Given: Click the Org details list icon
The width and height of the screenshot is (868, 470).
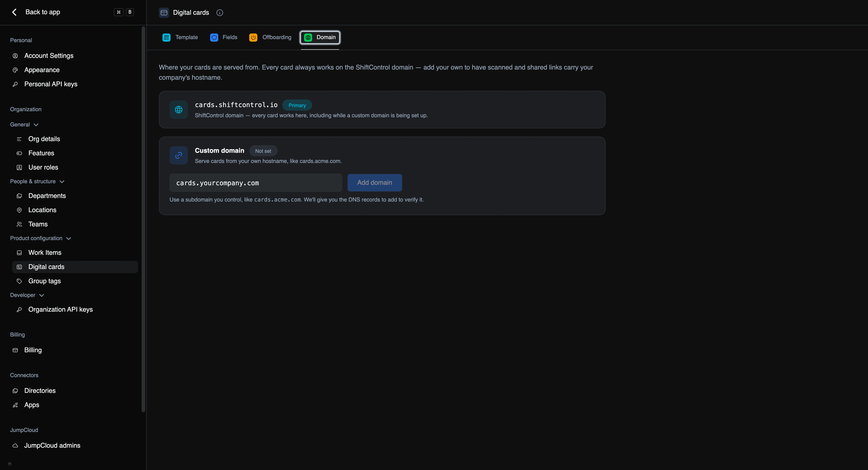Looking at the screenshot, I should tap(19, 139).
